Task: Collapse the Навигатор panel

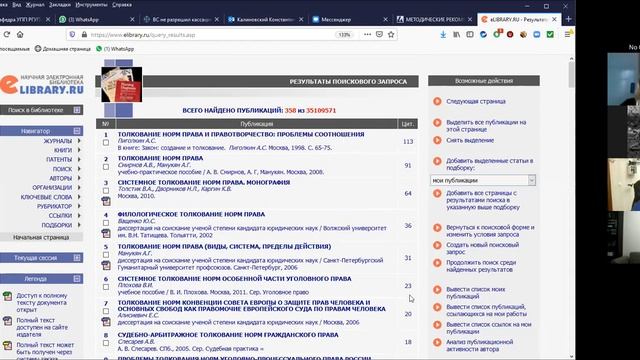Action: [77, 131]
